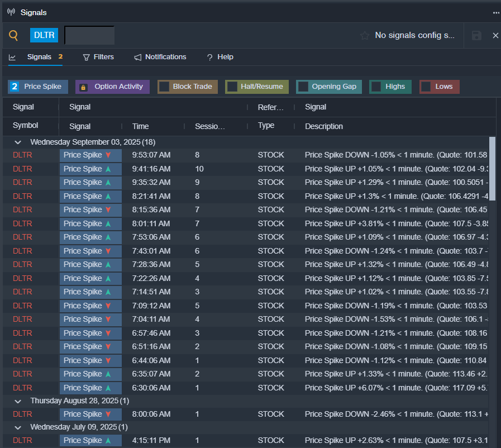Click the down arrow in the 8:15:36 AM row
Image resolution: width=501 pixels, height=448 pixels.
pos(108,210)
